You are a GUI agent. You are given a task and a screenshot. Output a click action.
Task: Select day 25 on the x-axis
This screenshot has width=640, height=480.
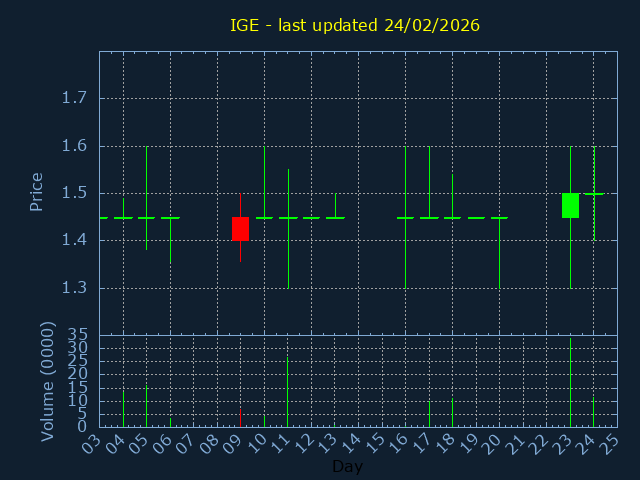point(609,443)
